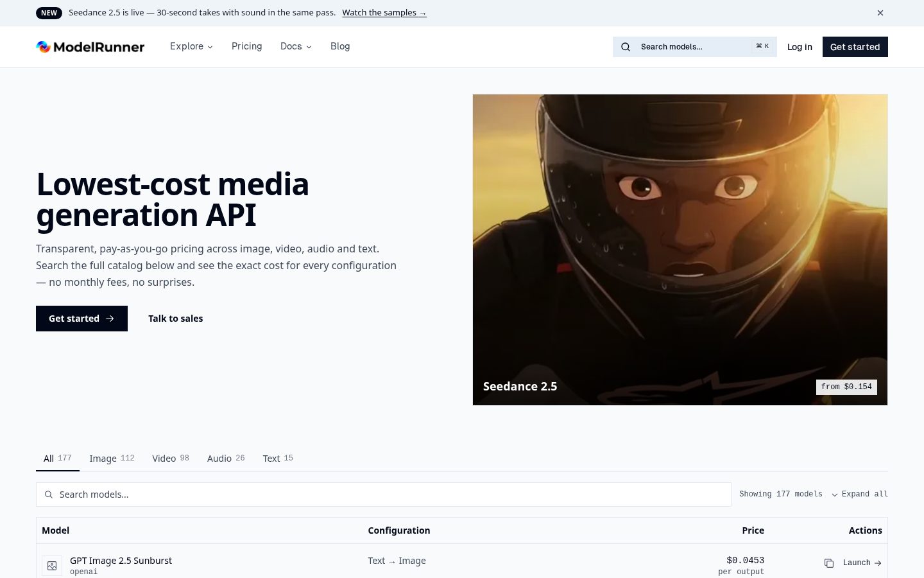924x578 pixels.
Task: Click the copy icon in GPT Image row
Action: coord(829,563)
